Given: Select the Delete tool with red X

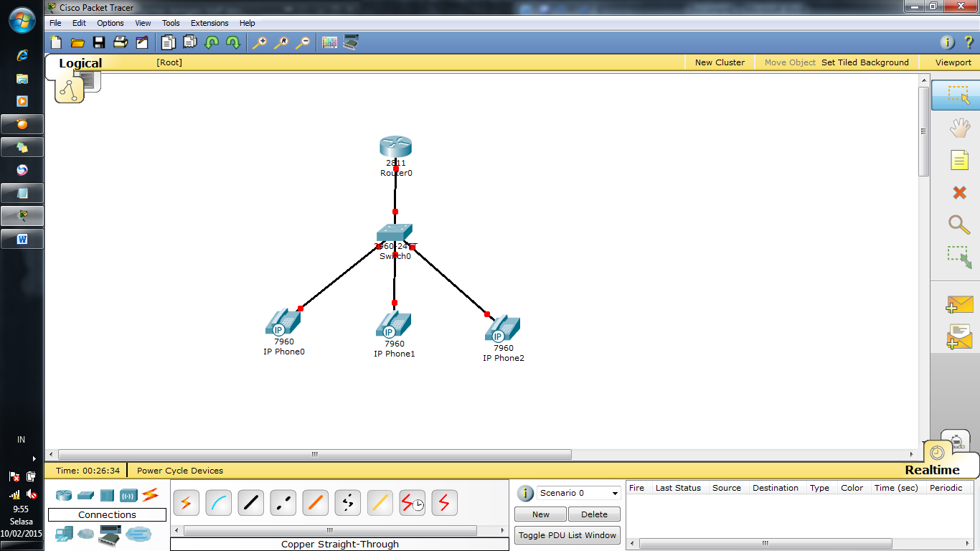Looking at the screenshot, I should [x=959, y=192].
